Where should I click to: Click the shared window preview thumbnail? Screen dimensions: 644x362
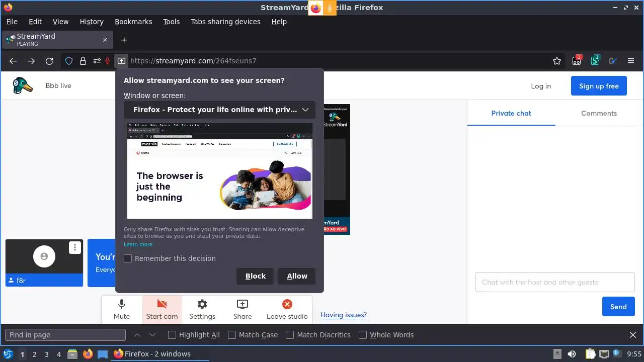click(x=219, y=171)
